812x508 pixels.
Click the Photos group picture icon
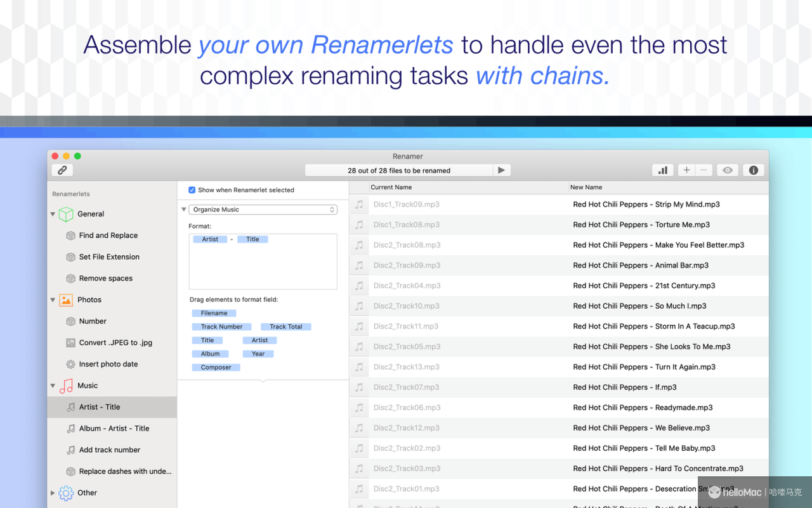pos(66,300)
